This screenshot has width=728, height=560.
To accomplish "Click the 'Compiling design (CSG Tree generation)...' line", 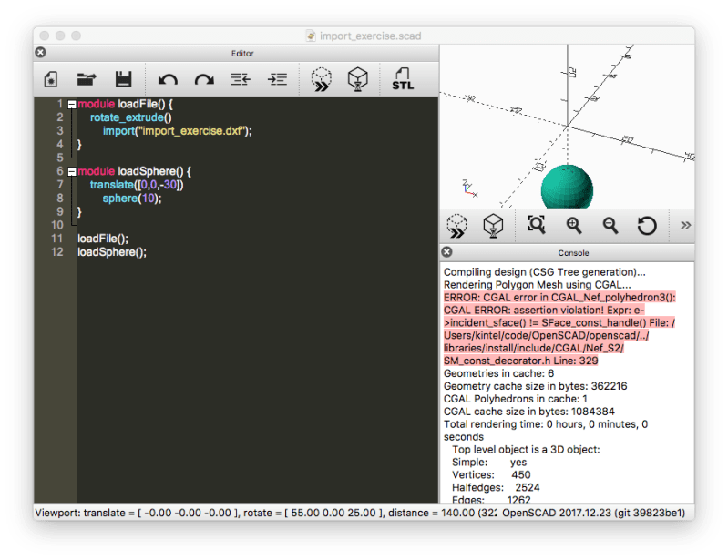I will [x=544, y=272].
